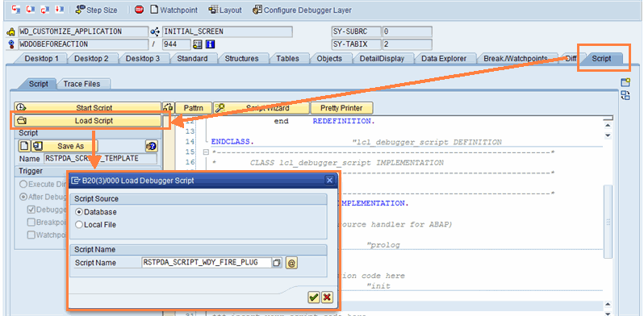Click the syntax check icon left of Pattrn
644x316 pixels.
click(x=168, y=108)
